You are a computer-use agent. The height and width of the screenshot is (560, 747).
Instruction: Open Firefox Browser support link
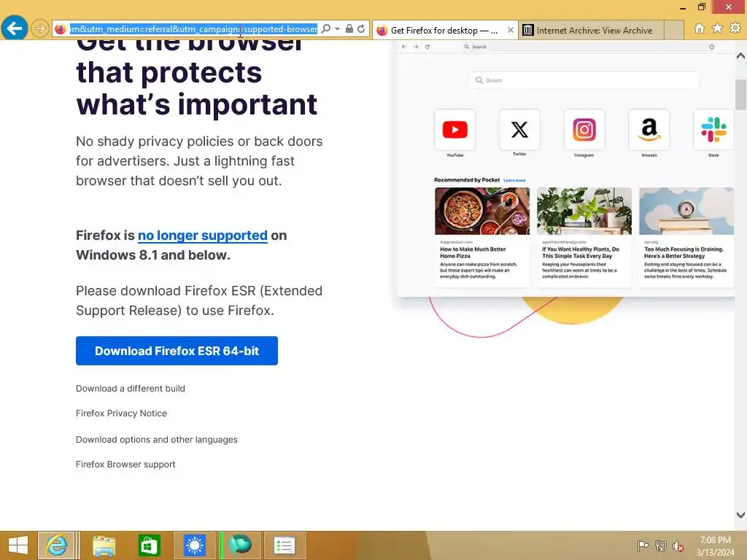pos(125,464)
